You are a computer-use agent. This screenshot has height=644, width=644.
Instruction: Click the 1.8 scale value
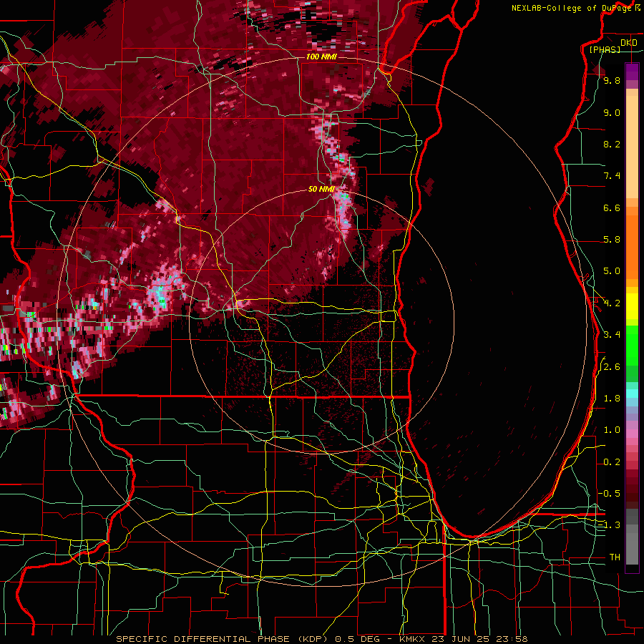point(612,399)
